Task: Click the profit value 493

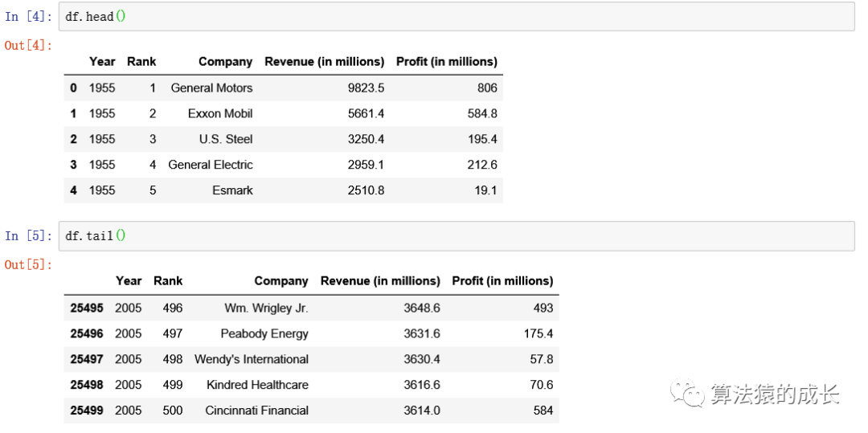Action: pyautogui.click(x=542, y=308)
